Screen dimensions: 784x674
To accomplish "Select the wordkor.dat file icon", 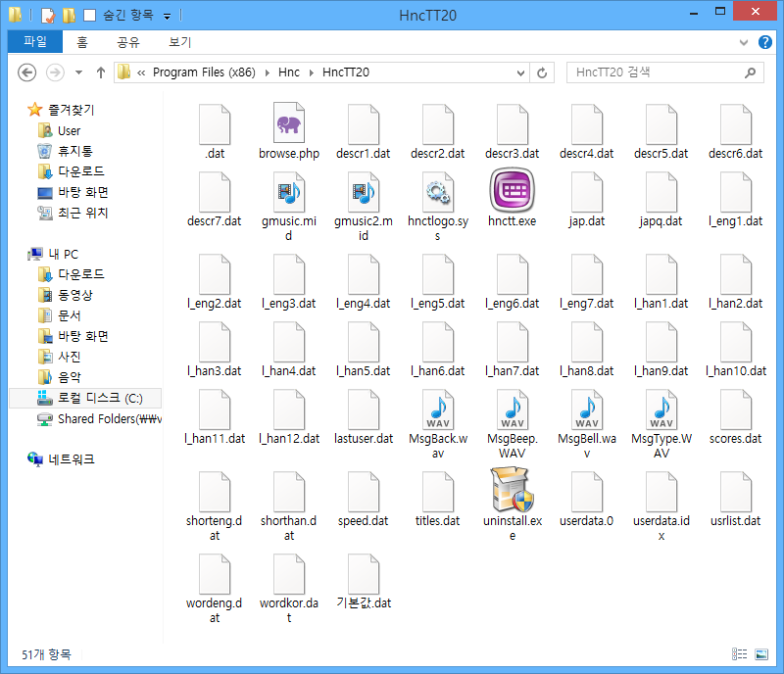I will [289, 574].
